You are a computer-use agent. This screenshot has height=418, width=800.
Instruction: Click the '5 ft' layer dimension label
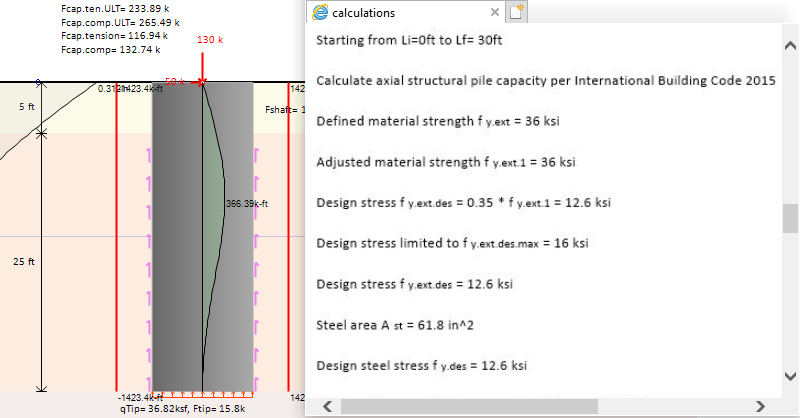27,107
